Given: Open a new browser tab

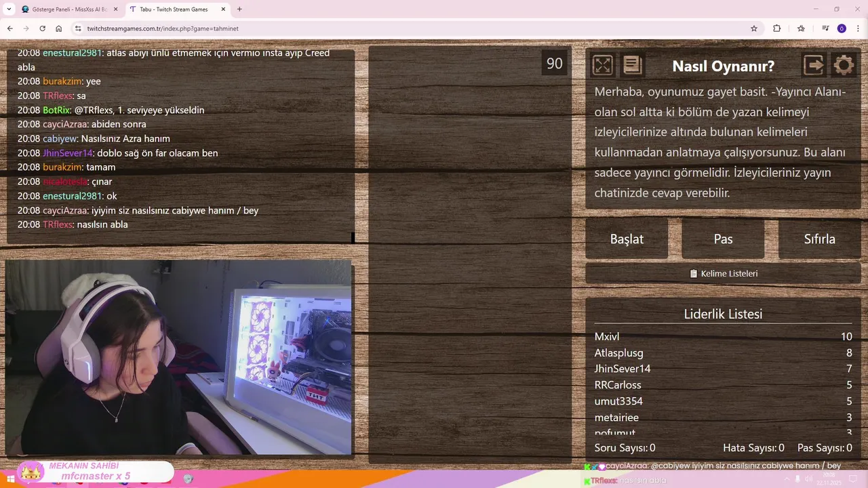Looking at the screenshot, I should 239,9.
